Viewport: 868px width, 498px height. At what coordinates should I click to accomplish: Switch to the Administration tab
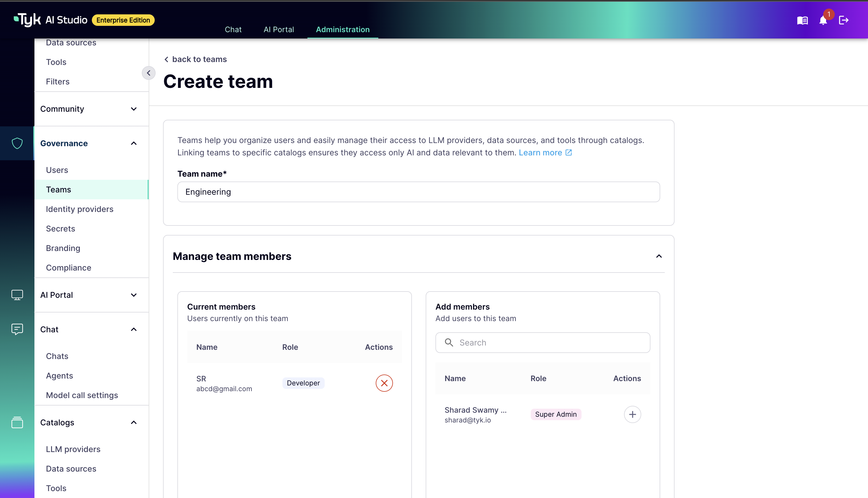(342, 29)
